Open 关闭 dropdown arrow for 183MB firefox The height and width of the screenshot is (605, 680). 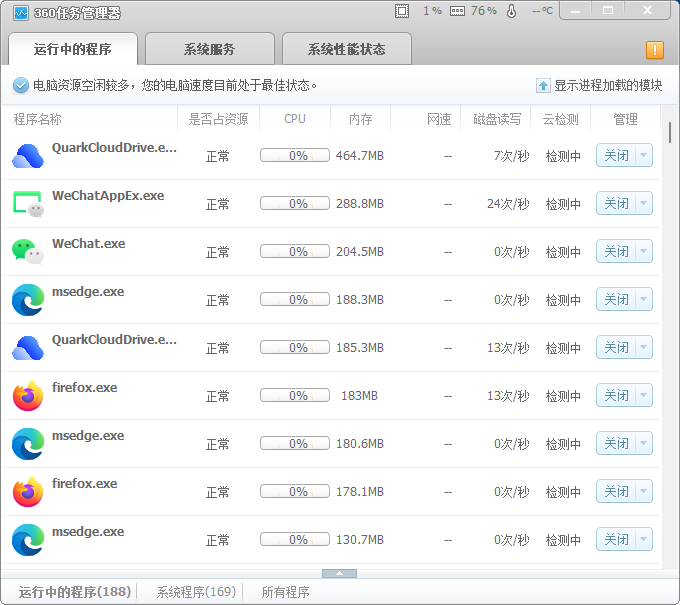644,396
